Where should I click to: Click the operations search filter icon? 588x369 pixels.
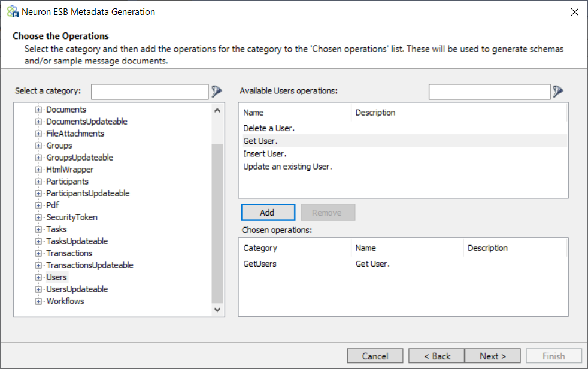click(x=558, y=91)
